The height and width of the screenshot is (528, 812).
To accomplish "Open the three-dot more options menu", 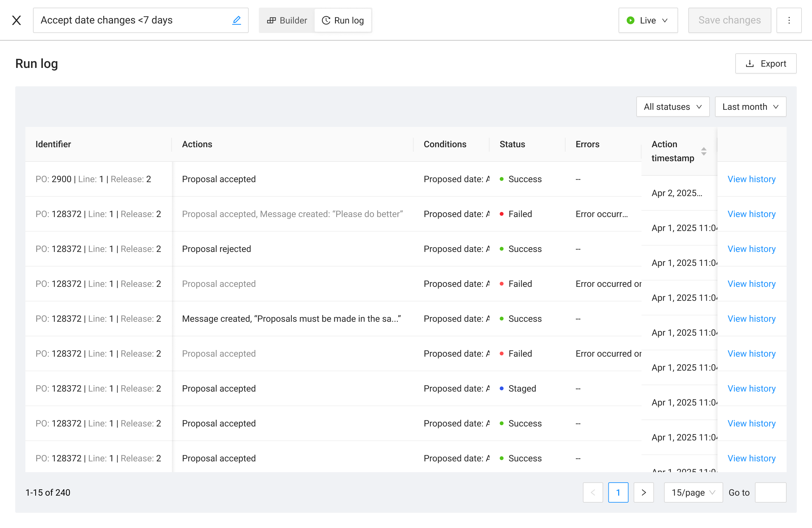I will [x=789, y=21].
